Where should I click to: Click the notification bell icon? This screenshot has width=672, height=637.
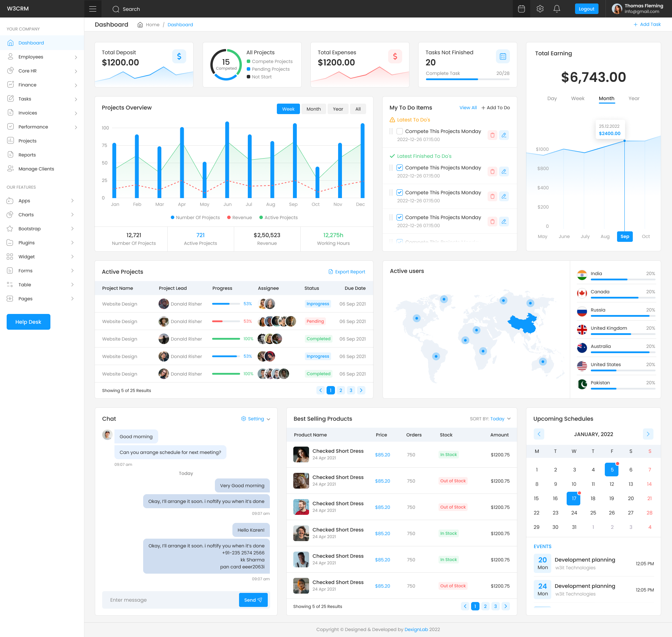(x=556, y=9)
